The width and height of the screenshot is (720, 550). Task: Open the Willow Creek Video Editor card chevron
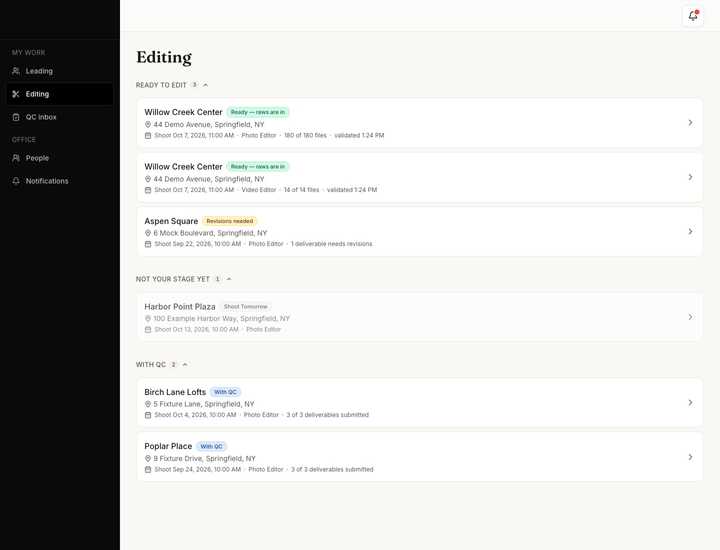coord(690,177)
